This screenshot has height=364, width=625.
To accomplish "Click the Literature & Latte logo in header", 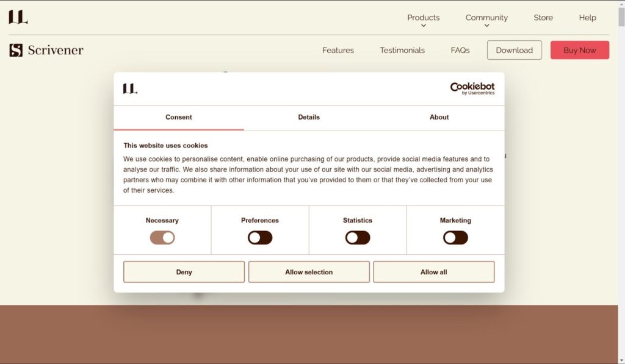I will click(18, 17).
